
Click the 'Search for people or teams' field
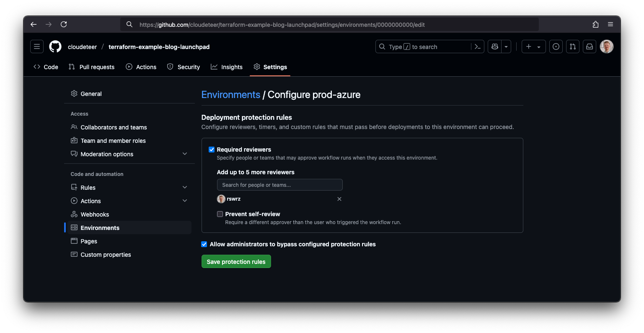point(280,185)
